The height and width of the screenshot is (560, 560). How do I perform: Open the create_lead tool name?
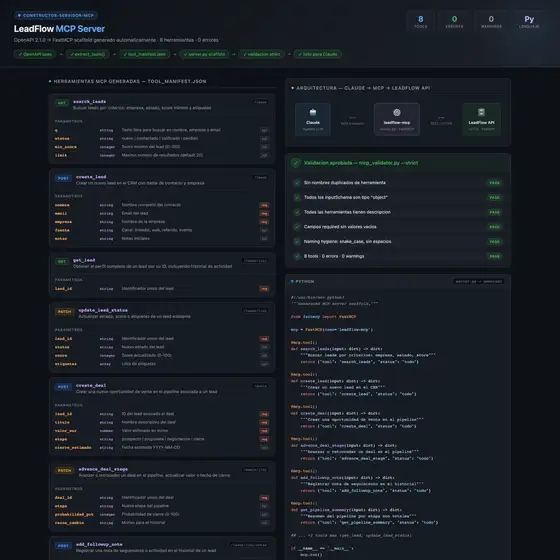[91, 177]
